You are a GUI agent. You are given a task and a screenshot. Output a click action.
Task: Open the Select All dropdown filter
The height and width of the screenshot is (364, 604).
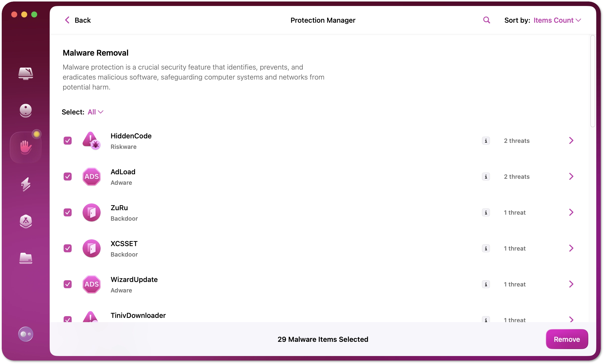(x=95, y=112)
